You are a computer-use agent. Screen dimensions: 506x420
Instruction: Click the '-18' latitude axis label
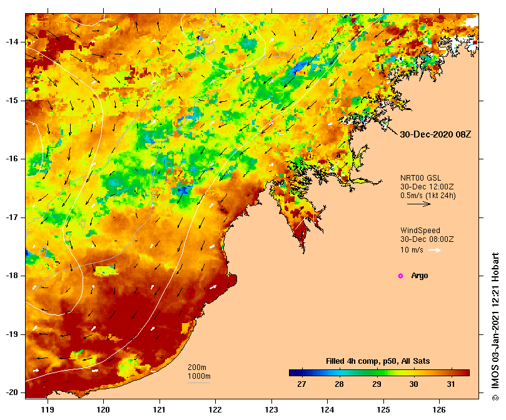tap(12, 276)
